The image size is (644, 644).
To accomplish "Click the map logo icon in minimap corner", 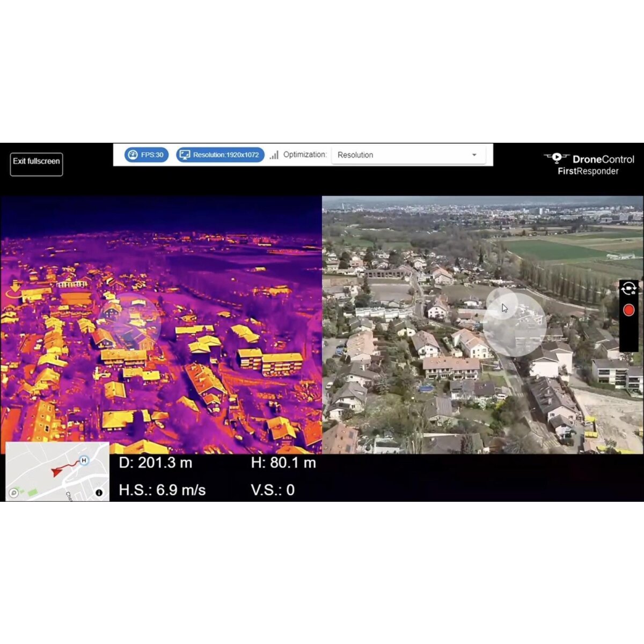I will (14, 493).
